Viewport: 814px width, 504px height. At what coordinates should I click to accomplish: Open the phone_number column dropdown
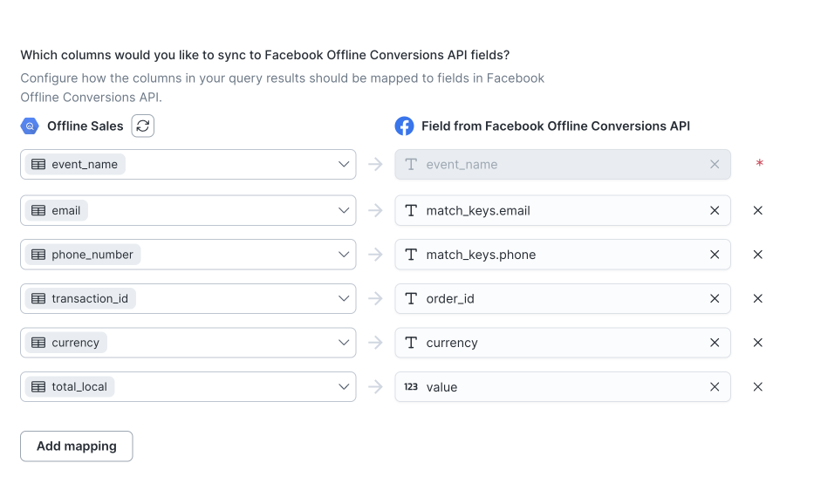[x=344, y=255]
